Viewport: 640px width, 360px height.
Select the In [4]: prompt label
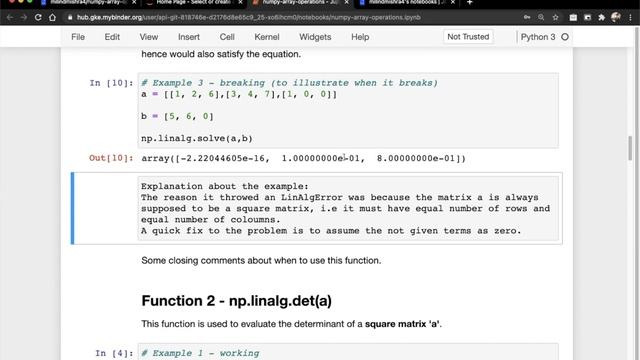click(114, 353)
